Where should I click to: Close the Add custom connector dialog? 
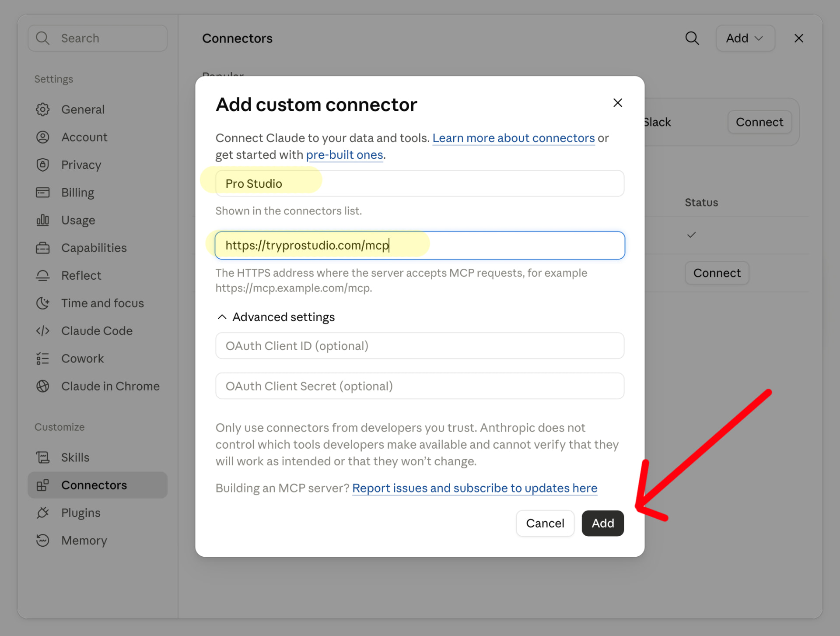(617, 103)
